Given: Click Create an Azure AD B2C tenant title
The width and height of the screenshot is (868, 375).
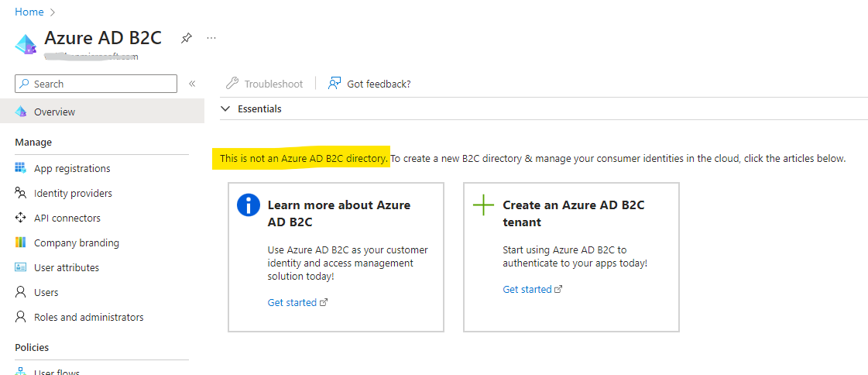Looking at the screenshot, I should coord(574,213).
